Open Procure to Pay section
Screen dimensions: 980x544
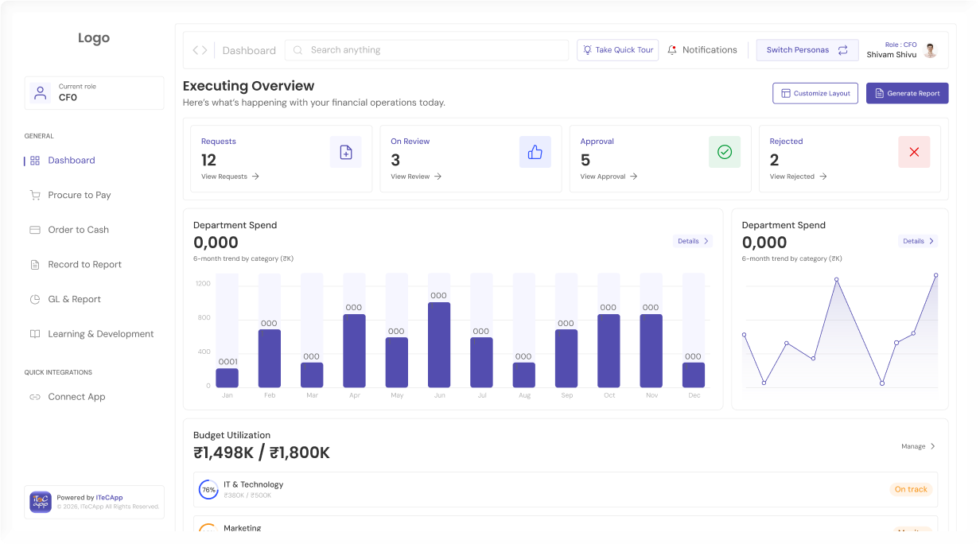click(80, 195)
